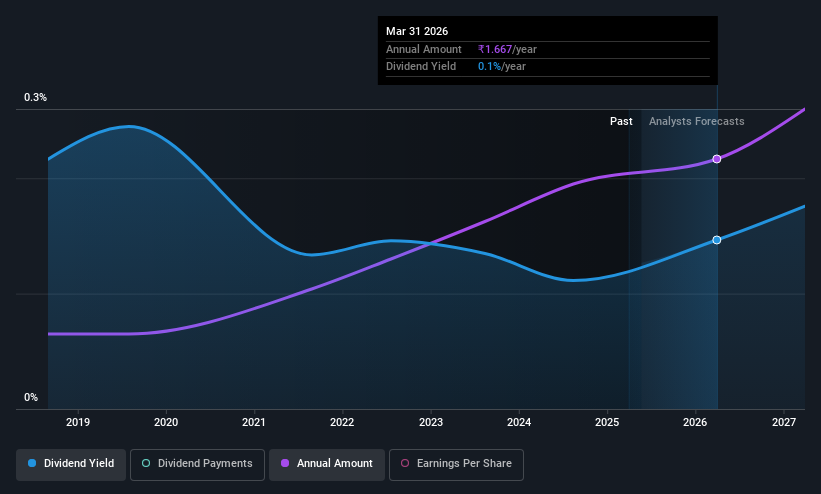Click the blue dot in Dividend Yield legend
821x494 pixels.
[x=32, y=463]
